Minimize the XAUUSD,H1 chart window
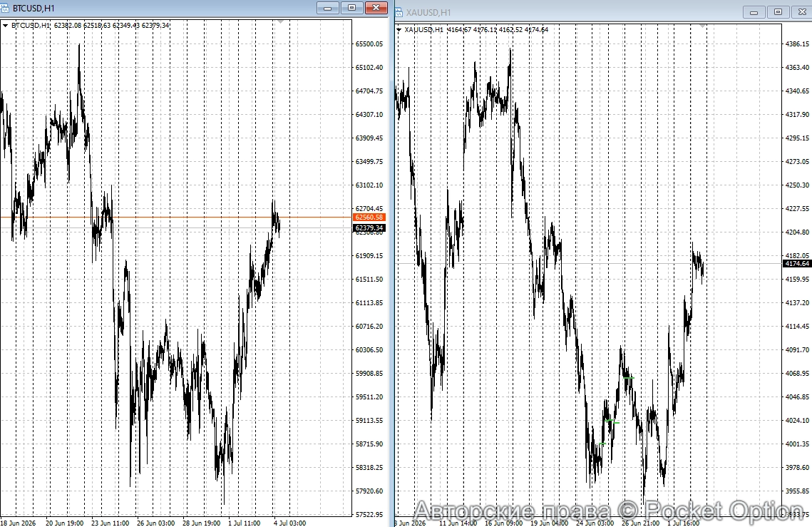 [754, 12]
